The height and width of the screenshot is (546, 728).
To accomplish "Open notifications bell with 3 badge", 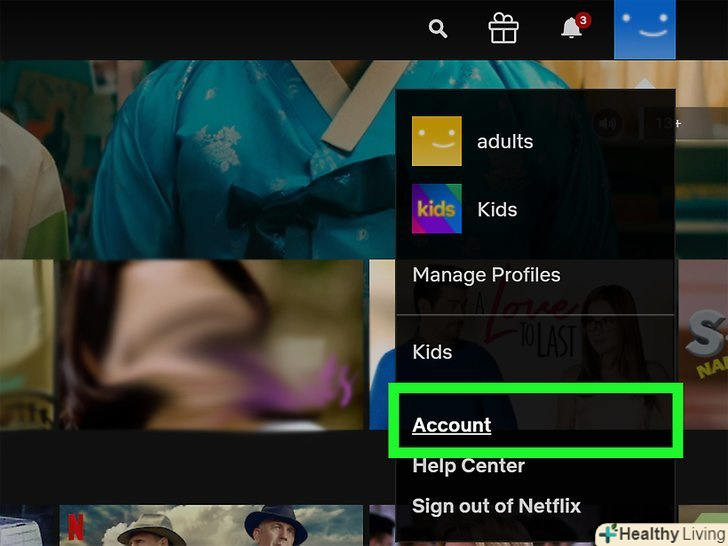I will point(575,26).
